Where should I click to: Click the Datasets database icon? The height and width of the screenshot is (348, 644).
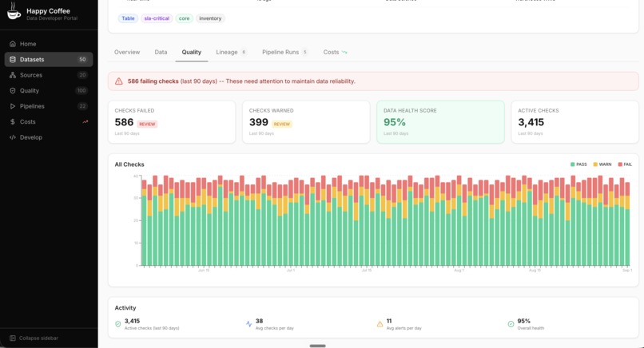[13, 60]
